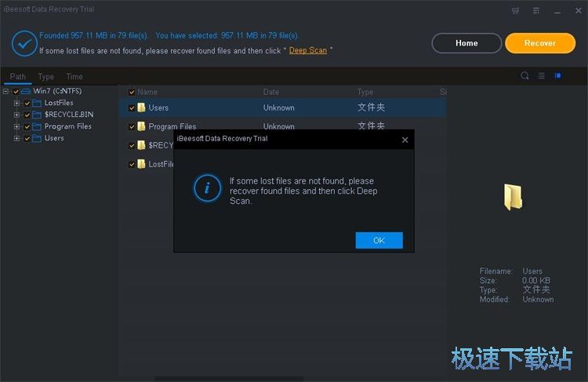Click the Program Files folder icon in list
The image size is (588, 382).
coord(141,126)
